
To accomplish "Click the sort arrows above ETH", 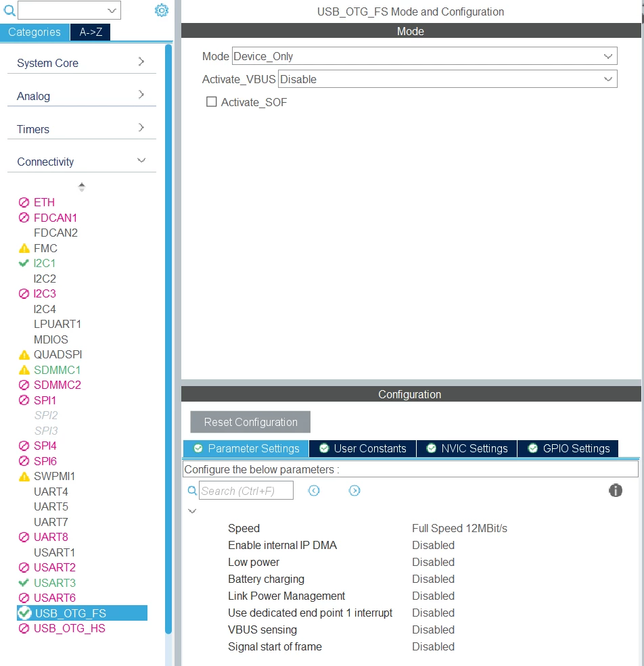I will tap(82, 187).
